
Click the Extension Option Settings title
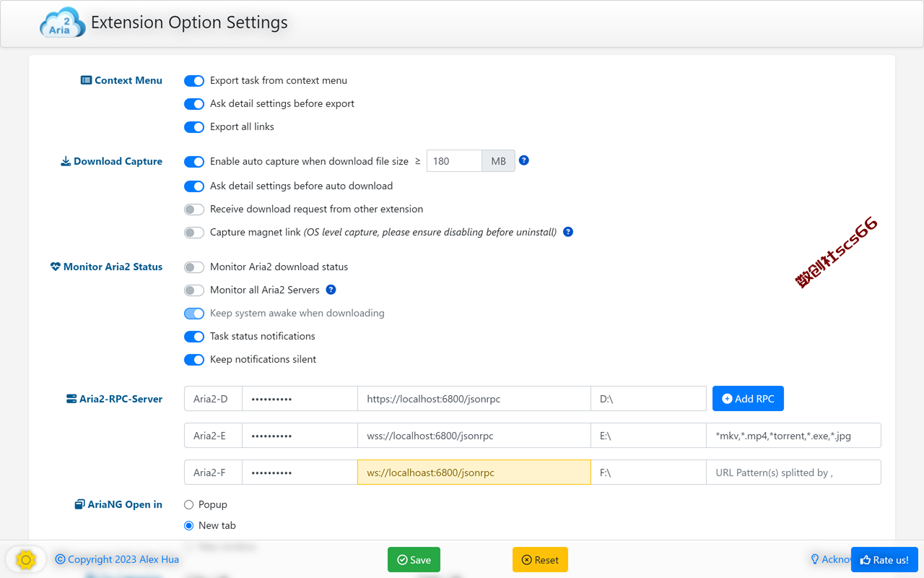[189, 22]
